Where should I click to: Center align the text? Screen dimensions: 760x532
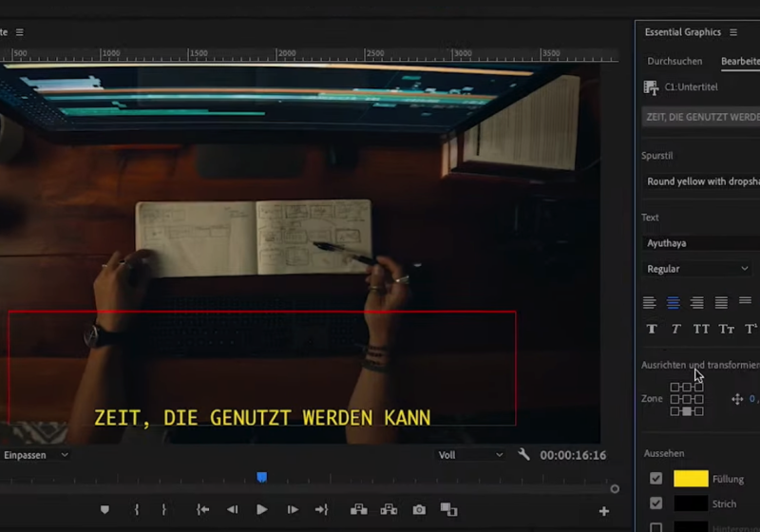click(674, 303)
